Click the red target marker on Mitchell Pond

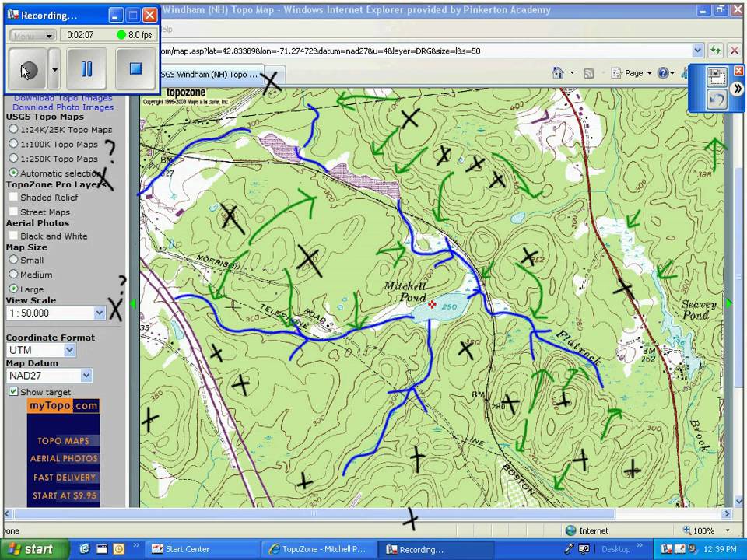tap(432, 304)
